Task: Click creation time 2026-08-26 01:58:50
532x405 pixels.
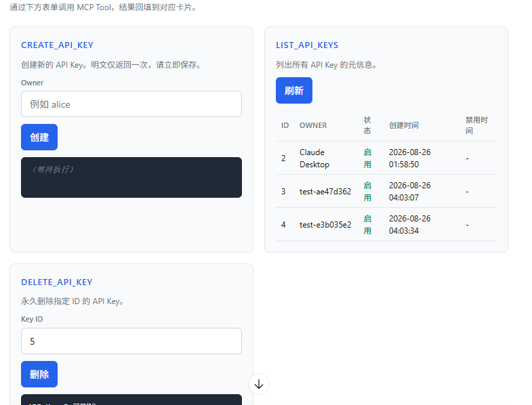Action: pos(410,158)
